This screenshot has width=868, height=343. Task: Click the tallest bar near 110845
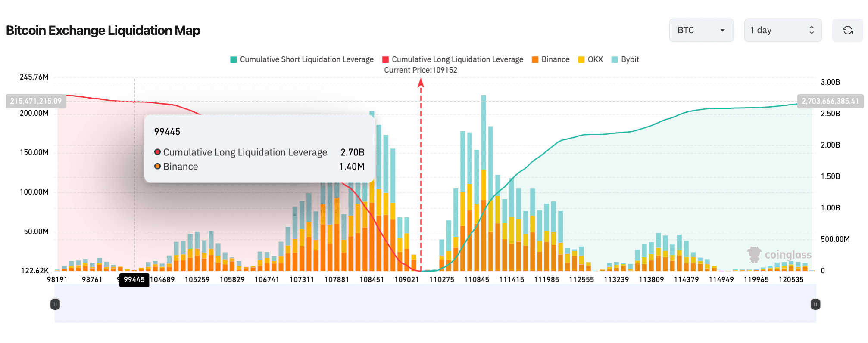pyautogui.click(x=484, y=183)
